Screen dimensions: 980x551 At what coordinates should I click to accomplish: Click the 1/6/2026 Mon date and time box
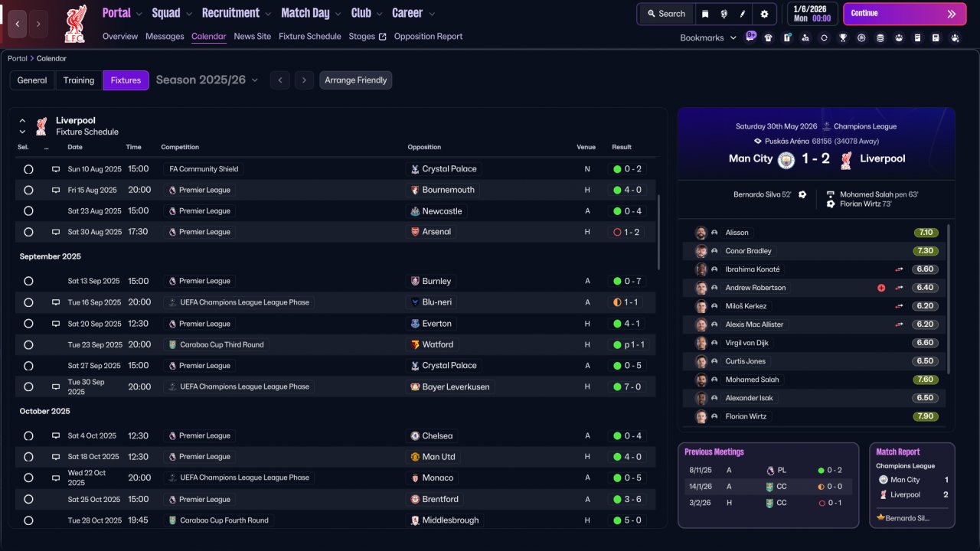pos(812,14)
